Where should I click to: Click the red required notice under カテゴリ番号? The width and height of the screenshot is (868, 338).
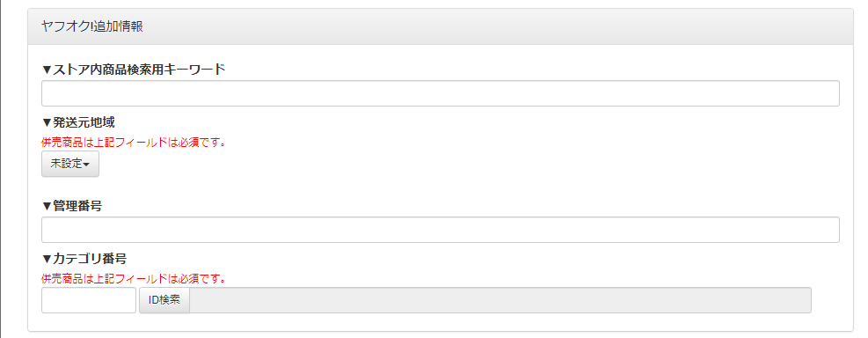(x=134, y=278)
